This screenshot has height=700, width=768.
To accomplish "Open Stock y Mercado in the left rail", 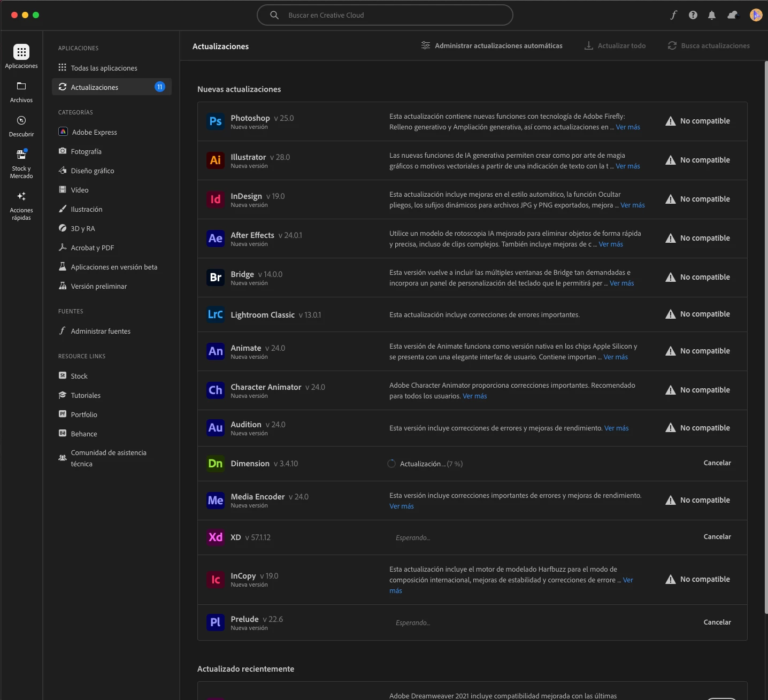I will coord(21,164).
